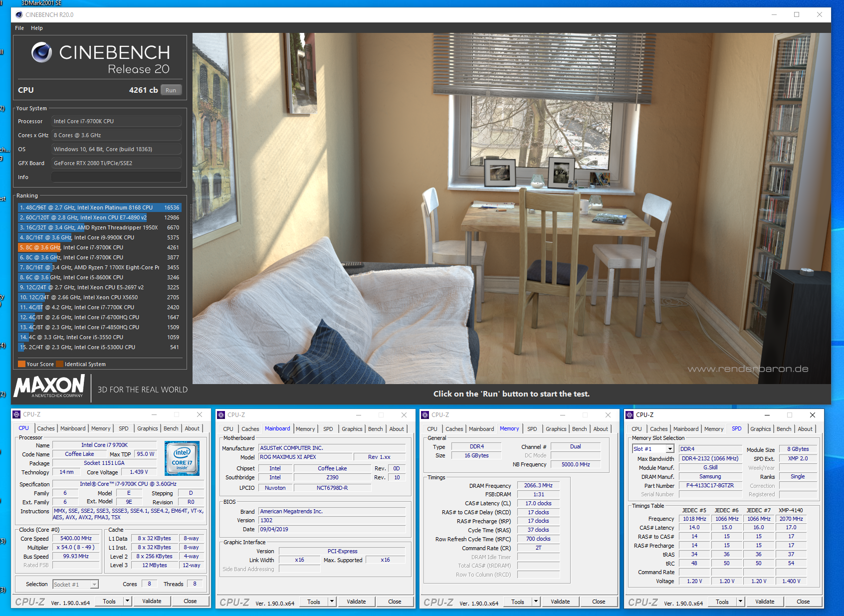The width and height of the screenshot is (844, 616).
Task: Click the Cinebench Run button
Action: point(171,90)
